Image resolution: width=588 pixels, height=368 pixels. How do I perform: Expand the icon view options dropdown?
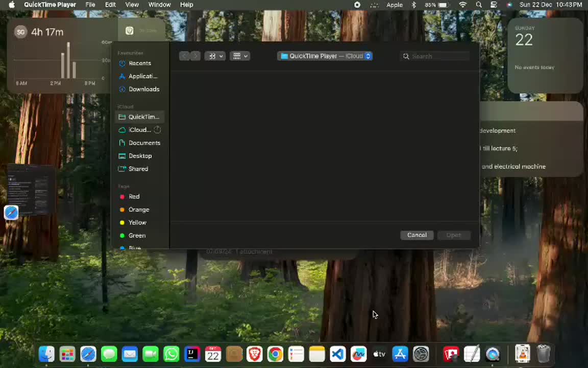click(216, 56)
